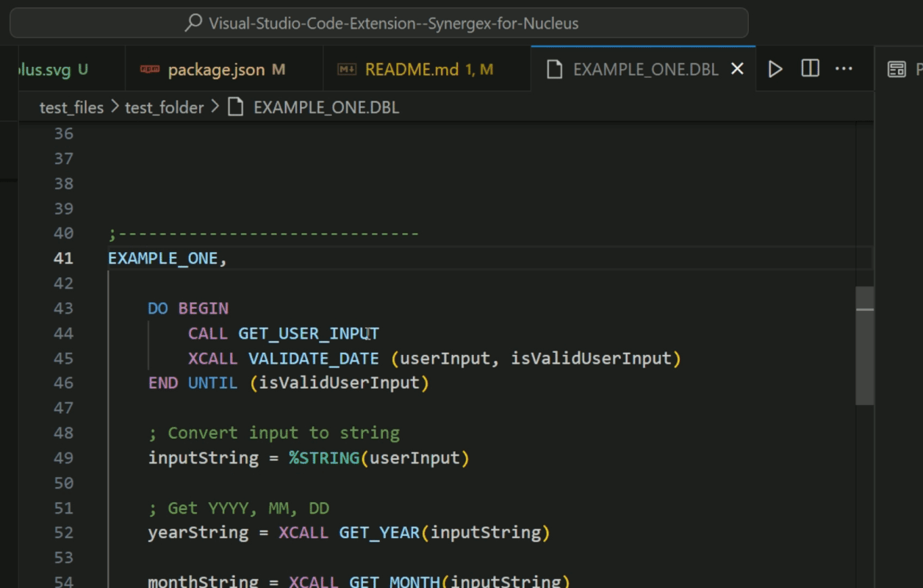Click line number 43 in the gutter
Viewport: 923px width, 588px height.
pyautogui.click(x=63, y=308)
